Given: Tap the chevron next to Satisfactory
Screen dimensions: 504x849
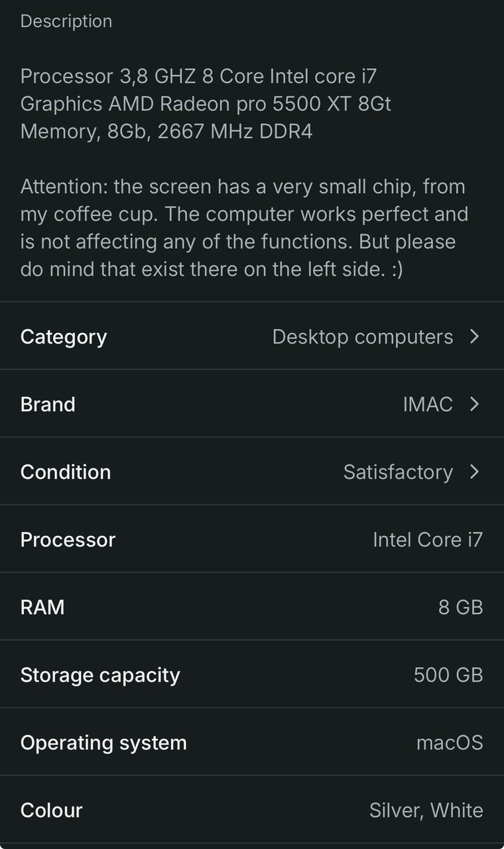Looking at the screenshot, I should click(474, 472).
